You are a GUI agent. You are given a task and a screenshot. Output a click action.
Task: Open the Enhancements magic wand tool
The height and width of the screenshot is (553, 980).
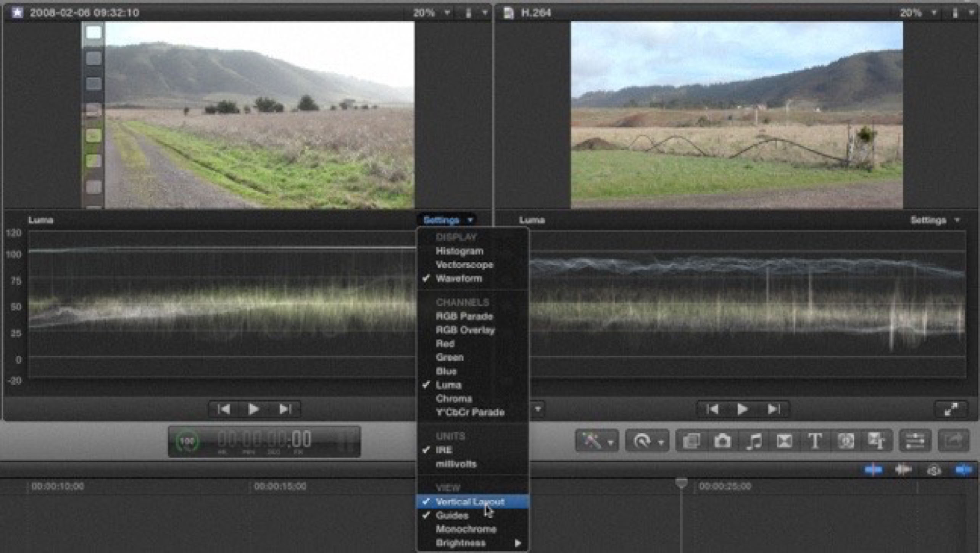point(592,441)
